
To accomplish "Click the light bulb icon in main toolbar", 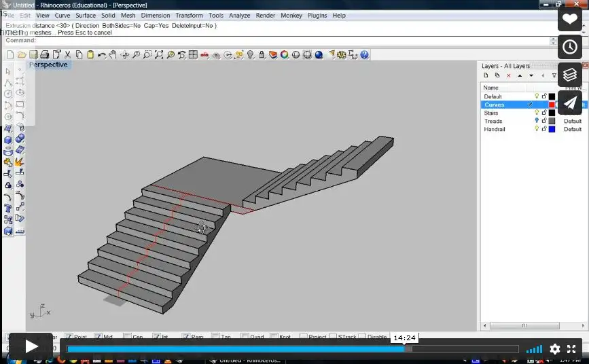I will tap(250, 55).
